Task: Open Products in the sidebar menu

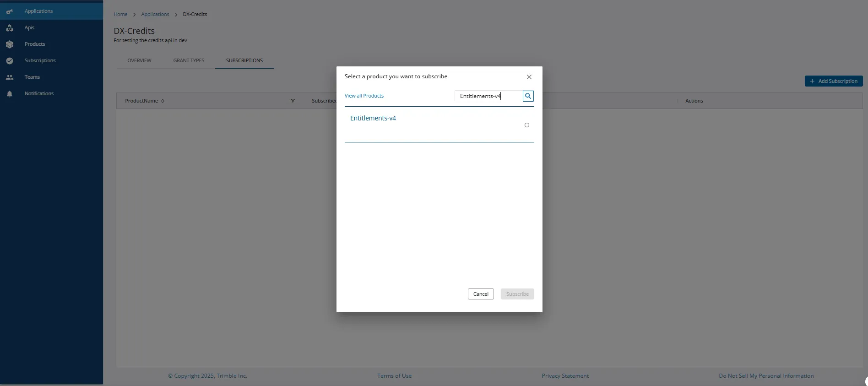Action: pos(51,44)
